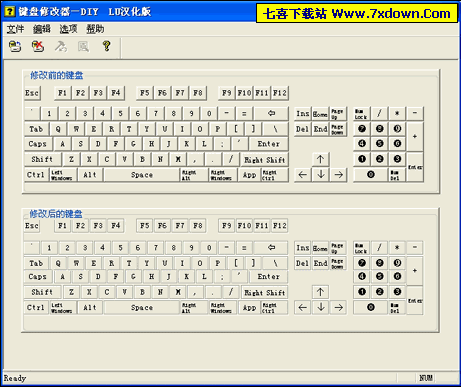The height and width of the screenshot is (387, 461).
Task: Select F5 key on 修改前的键盘
Action: [x=145, y=93]
